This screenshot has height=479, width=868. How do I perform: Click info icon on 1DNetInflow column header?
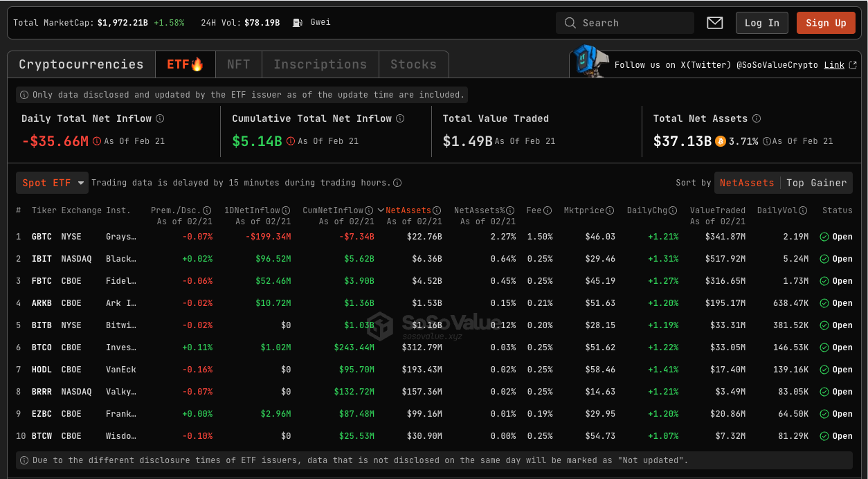click(x=286, y=210)
